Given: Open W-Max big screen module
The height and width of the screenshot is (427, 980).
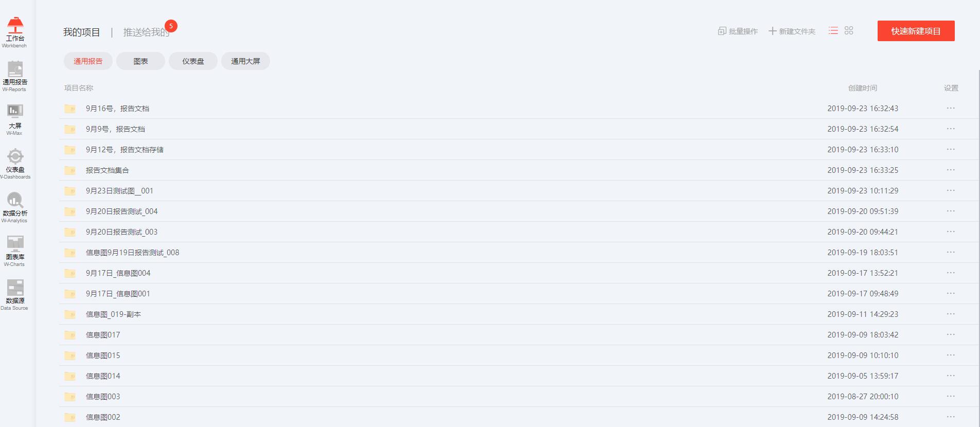Looking at the screenshot, I should coord(15,120).
